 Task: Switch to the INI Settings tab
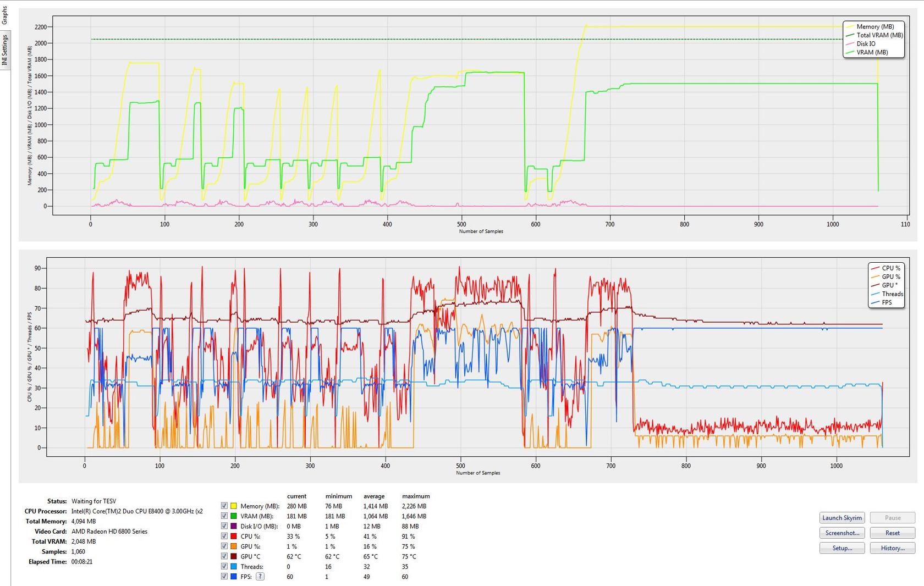pyautogui.click(x=5, y=49)
